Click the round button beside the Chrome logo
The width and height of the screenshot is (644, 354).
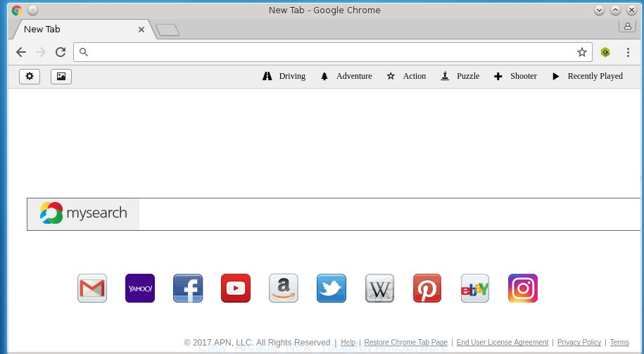point(32,11)
